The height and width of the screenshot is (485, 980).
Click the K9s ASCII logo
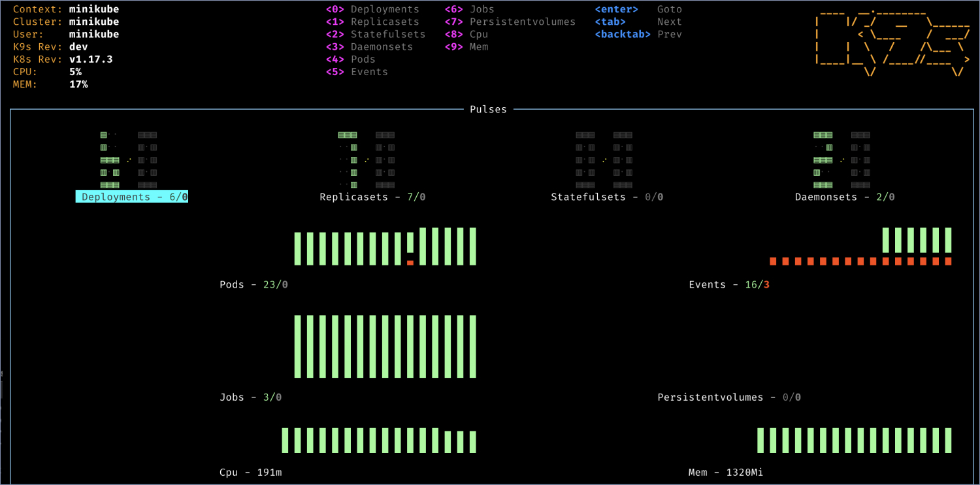892,43
